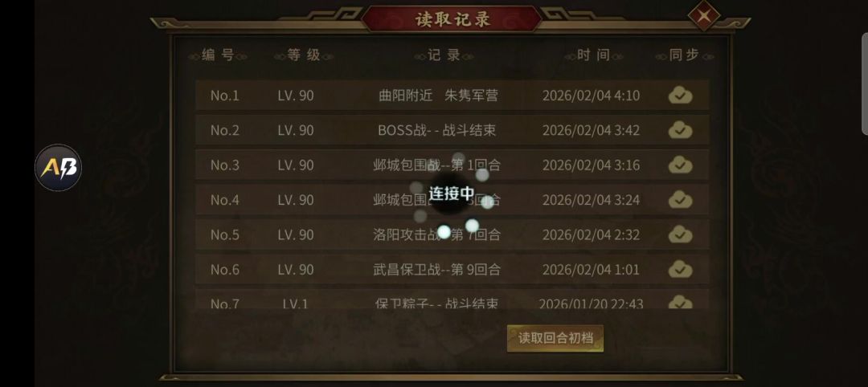Open the AB floating assistant icon
The width and height of the screenshot is (868, 387).
coord(58,168)
